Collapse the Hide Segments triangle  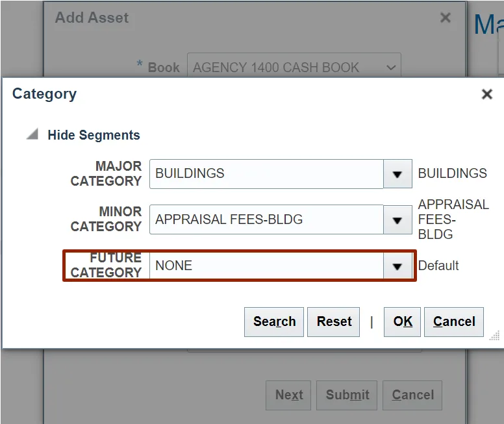(32, 135)
